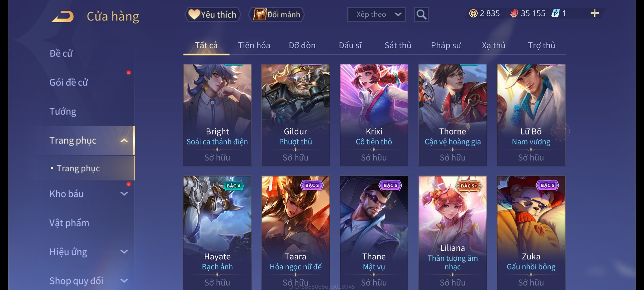This screenshot has width=644, height=290.
Task: Open the Xếp theo sort dropdown
Action: 376,15
